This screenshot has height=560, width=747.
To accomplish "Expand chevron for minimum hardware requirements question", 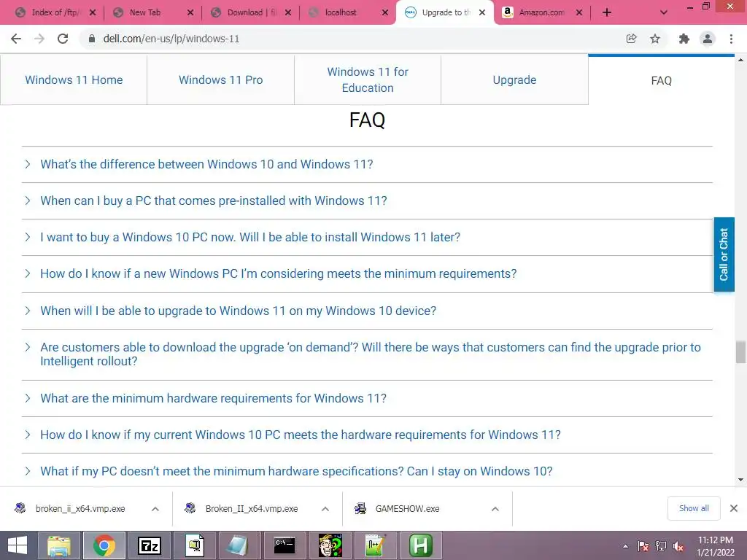I will click(28, 398).
